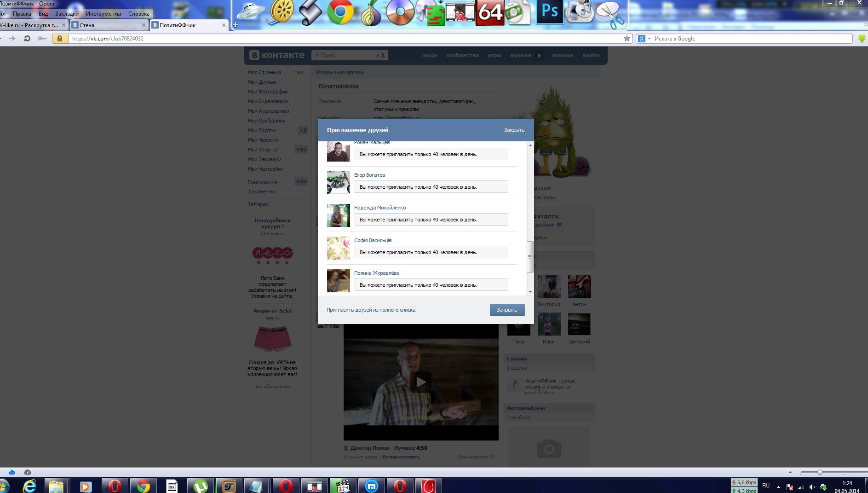The width and height of the screenshot is (868, 493).
Task: Open сообщества in the VK header
Action: tap(462, 55)
